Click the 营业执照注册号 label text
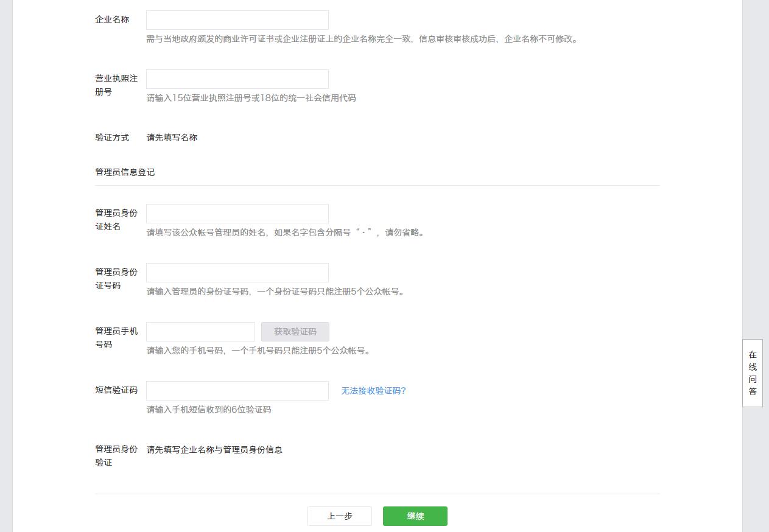Screen dimensions: 769x532 coord(116,85)
